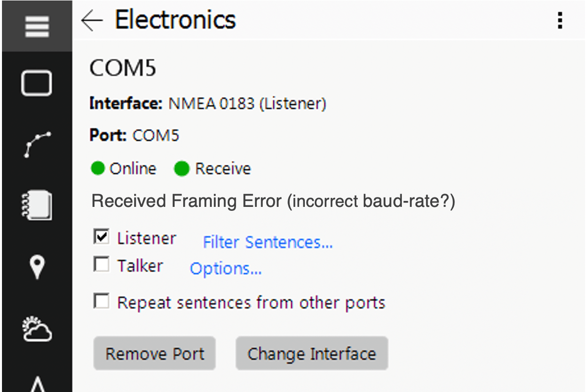Open the Options link
588x392 pixels.
click(x=226, y=269)
